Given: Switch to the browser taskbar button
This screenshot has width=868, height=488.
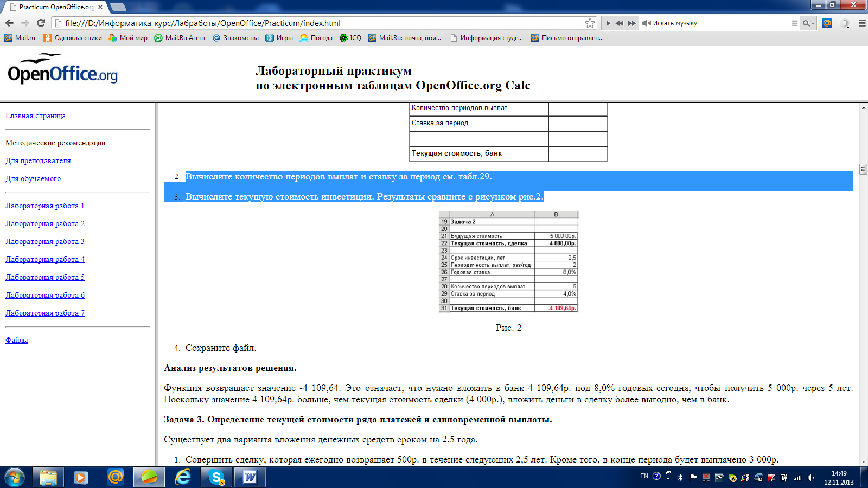Looking at the screenshot, I should [x=149, y=477].
